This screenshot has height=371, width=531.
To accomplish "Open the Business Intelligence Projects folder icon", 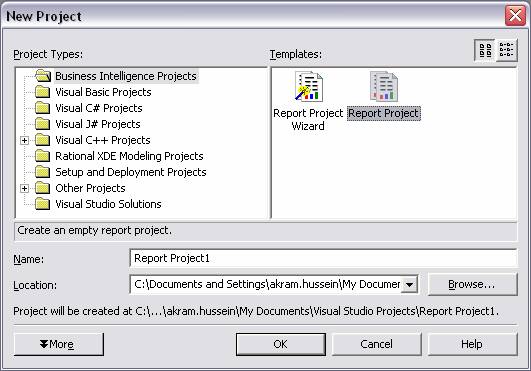I will coord(43,76).
